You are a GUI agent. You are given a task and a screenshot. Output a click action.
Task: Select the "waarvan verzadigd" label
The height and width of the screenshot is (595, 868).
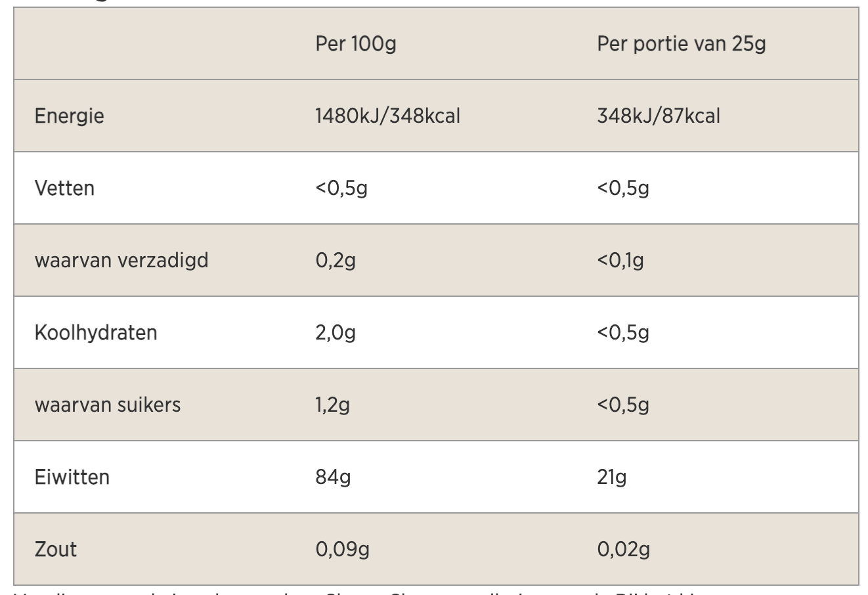tap(121, 261)
